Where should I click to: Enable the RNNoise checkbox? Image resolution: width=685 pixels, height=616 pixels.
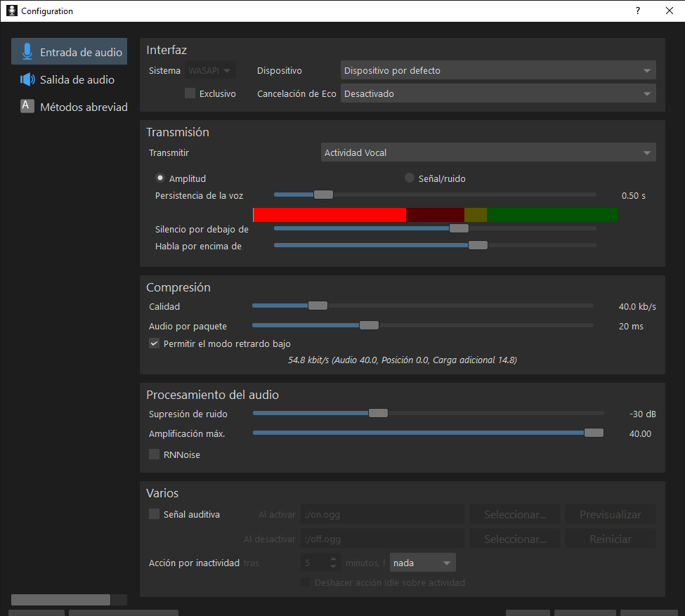coord(155,454)
